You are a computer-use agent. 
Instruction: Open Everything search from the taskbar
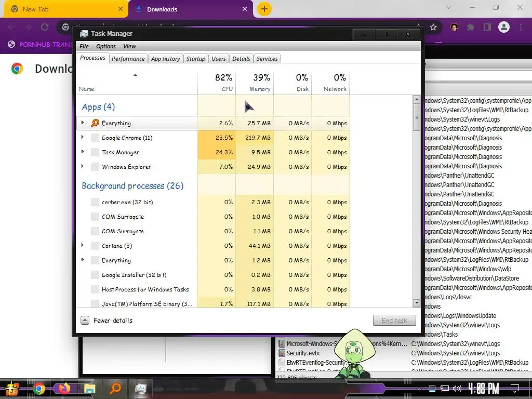pyautogui.click(x=115, y=389)
